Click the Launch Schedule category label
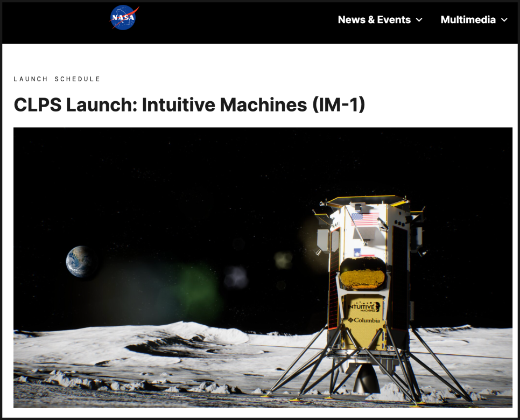This screenshot has width=520, height=420. coord(57,79)
